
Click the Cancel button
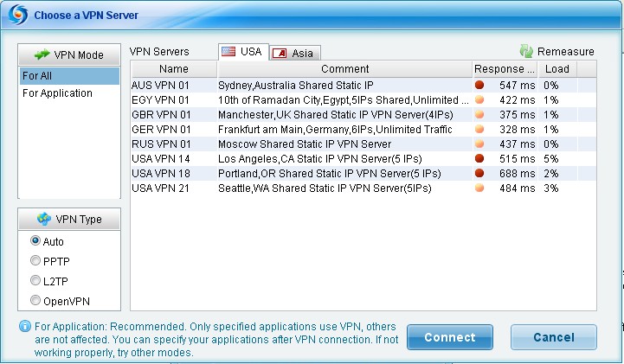click(x=554, y=337)
